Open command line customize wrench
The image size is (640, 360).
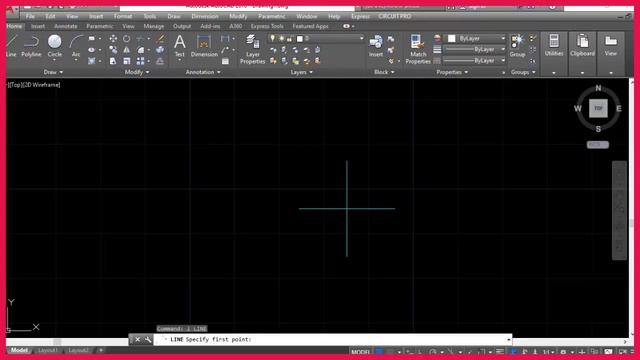tap(148, 340)
